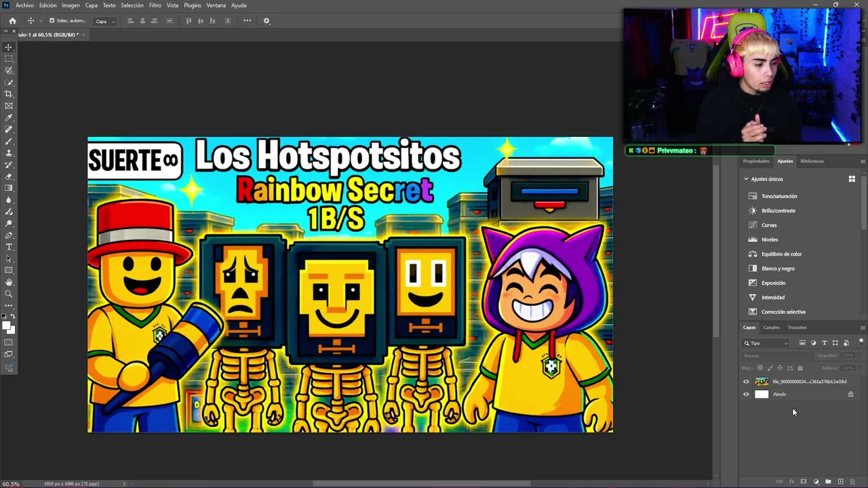
Task: Hide the file_0000000024 layer via eye icon
Action: (746, 382)
